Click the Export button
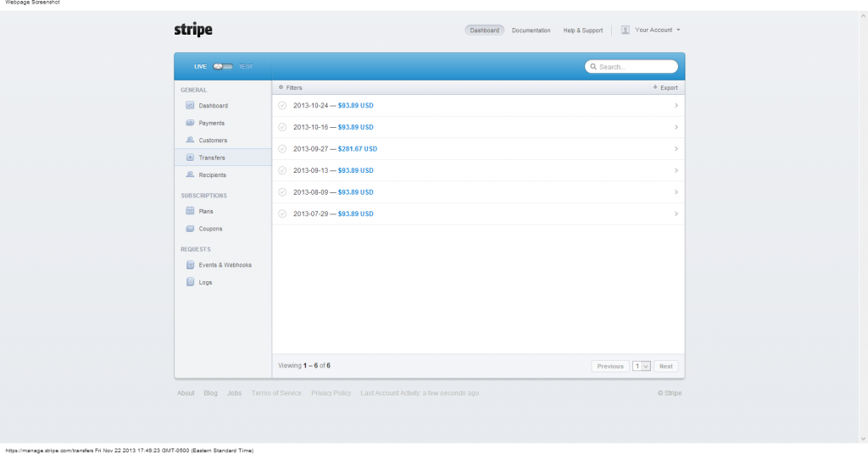This screenshot has height=454, width=868. [665, 87]
